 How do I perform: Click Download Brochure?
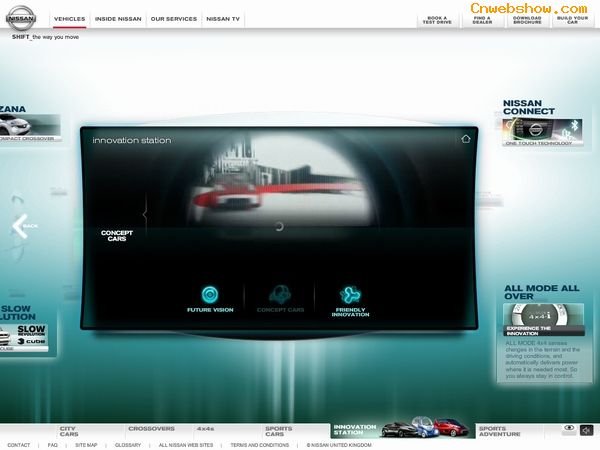(x=527, y=20)
